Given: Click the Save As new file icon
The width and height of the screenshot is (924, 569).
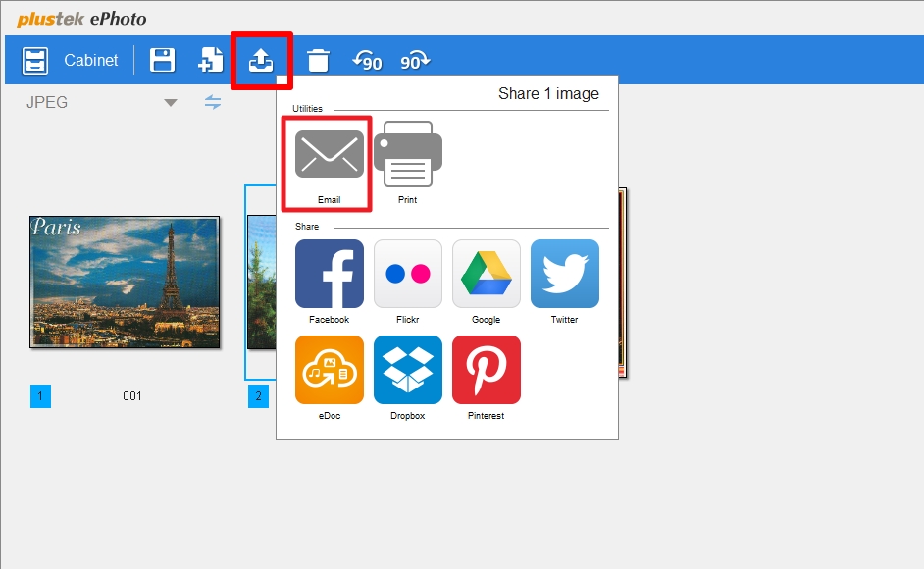Looking at the screenshot, I should 210,61.
